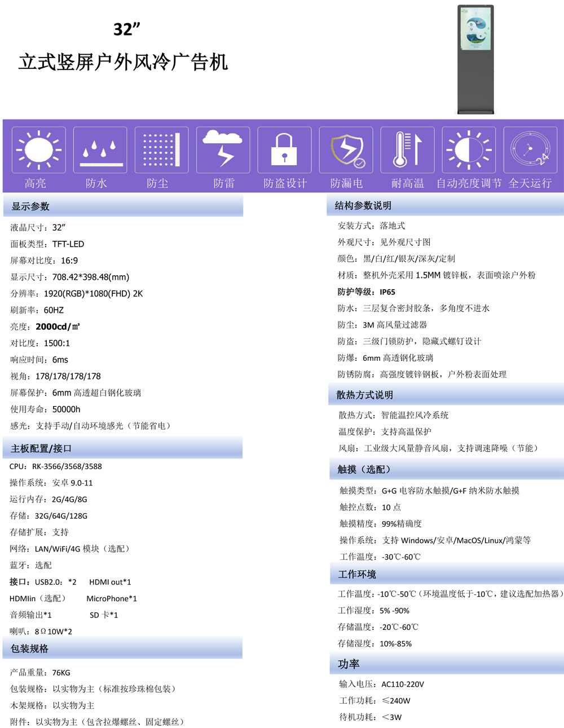The width and height of the screenshot is (564, 728).
Task: Click the 防水 waterproof droplets icon
Action: pyautogui.click(x=99, y=149)
